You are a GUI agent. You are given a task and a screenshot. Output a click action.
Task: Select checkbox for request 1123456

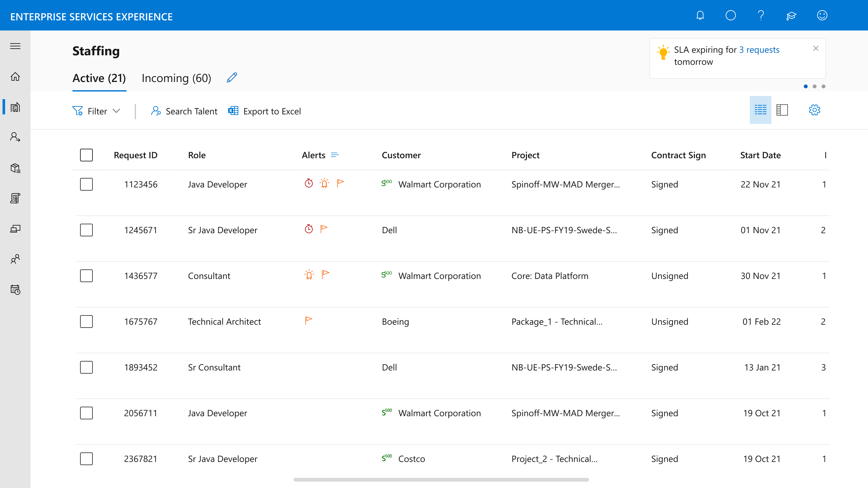coord(86,184)
